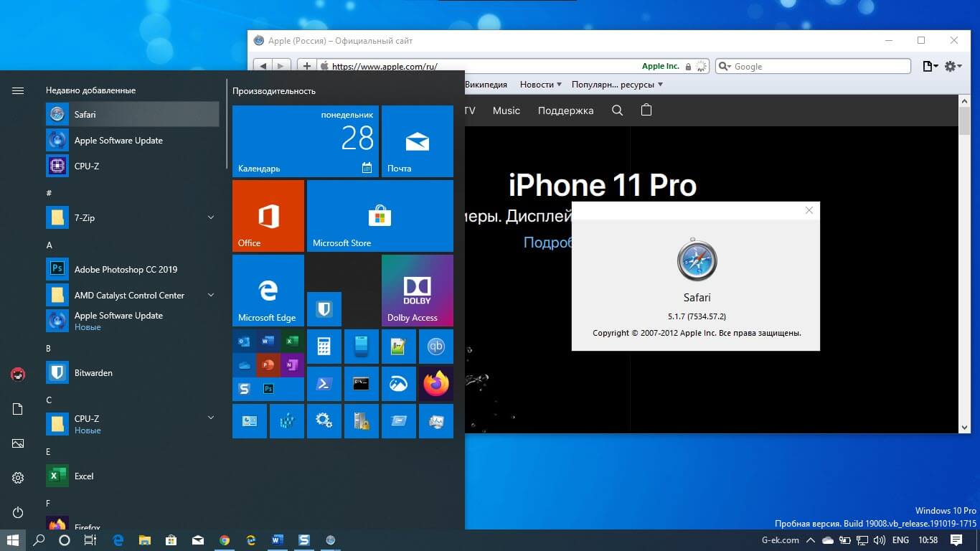
Task: Click the search magnifier on Apple site
Action: click(x=617, y=110)
